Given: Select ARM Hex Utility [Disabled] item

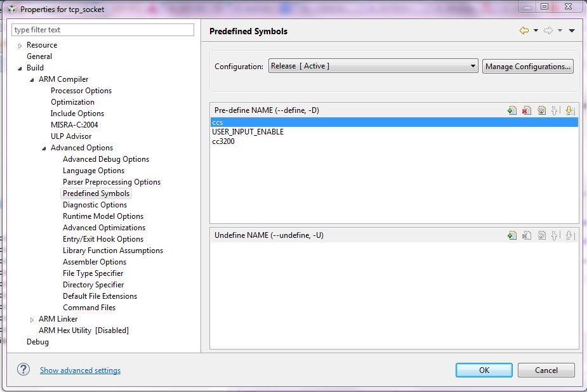Looking at the screenshot, I should (x=84, y=330).
